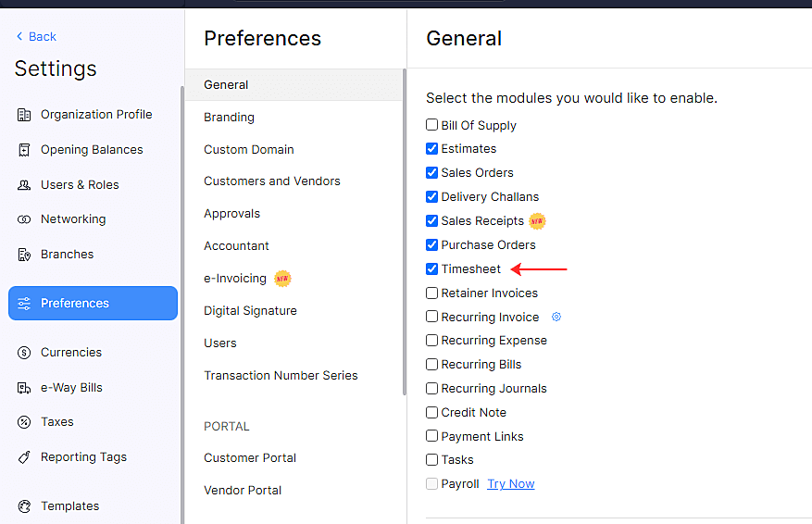The image size is (812, 524).
Task: Uncheck the Timesheet module checkbox
Action: click(x=432, y=269)
